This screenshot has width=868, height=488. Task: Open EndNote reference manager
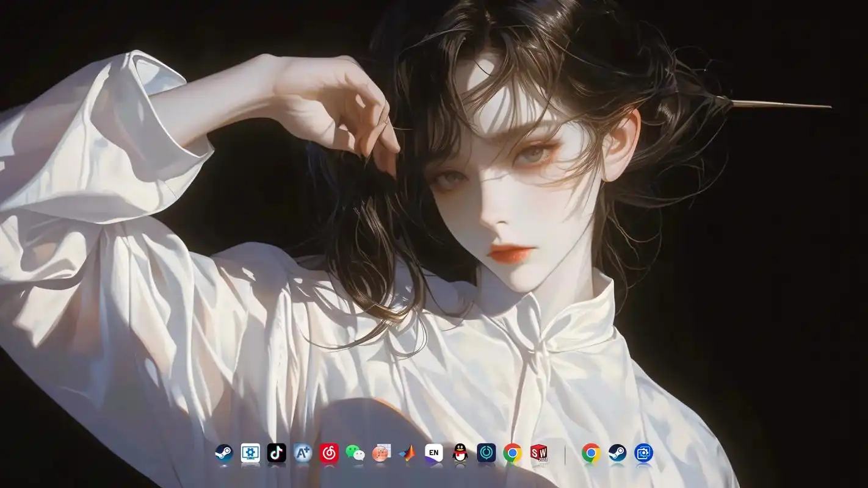434,453
